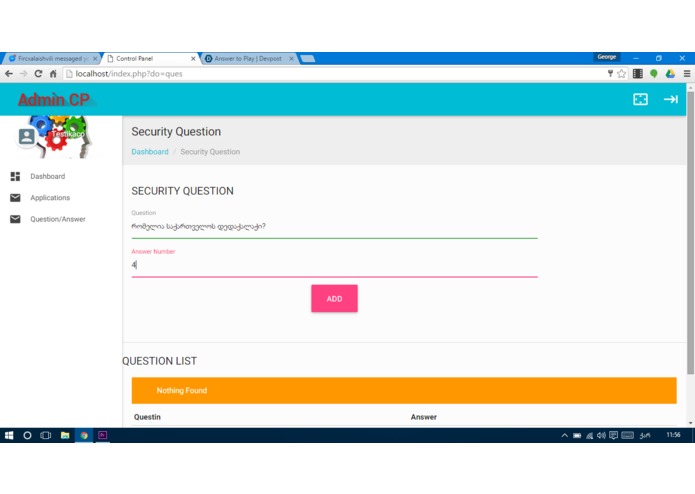695x494 pixels.
Task: Open Task View on the taskbar
Action: click(x=46, y=436)
